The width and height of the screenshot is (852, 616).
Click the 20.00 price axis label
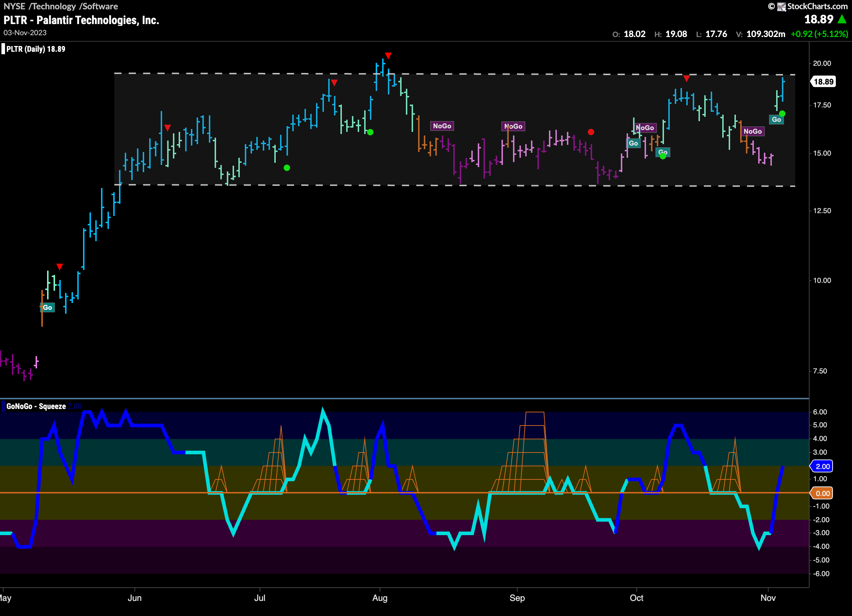pyautogui.click(x=822, y=63)
